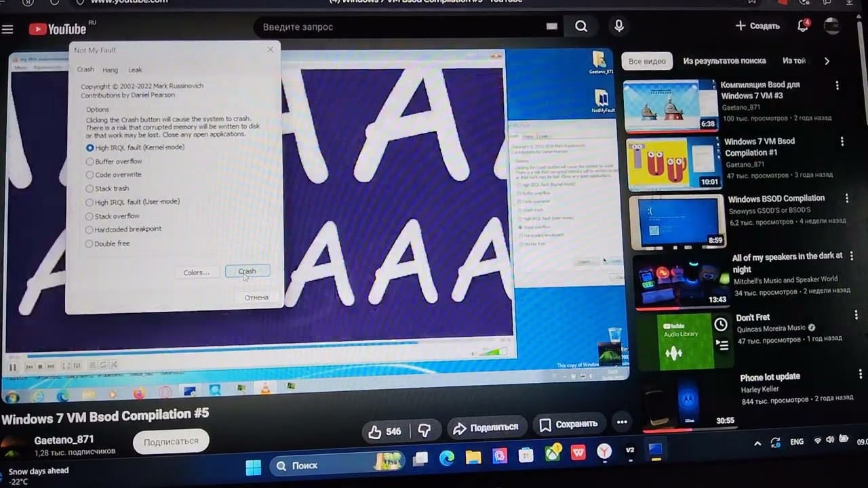Image resolution: width=868 pixels, height=488 pixels.
Task: Open the notifications bell
Action: (803, 26)
